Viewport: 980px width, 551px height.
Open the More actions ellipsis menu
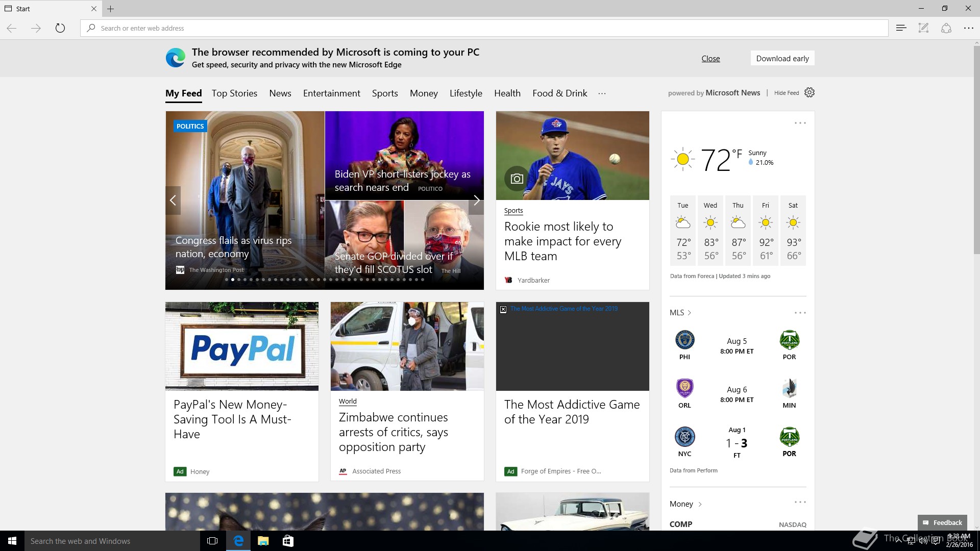(x=968, y=28)
